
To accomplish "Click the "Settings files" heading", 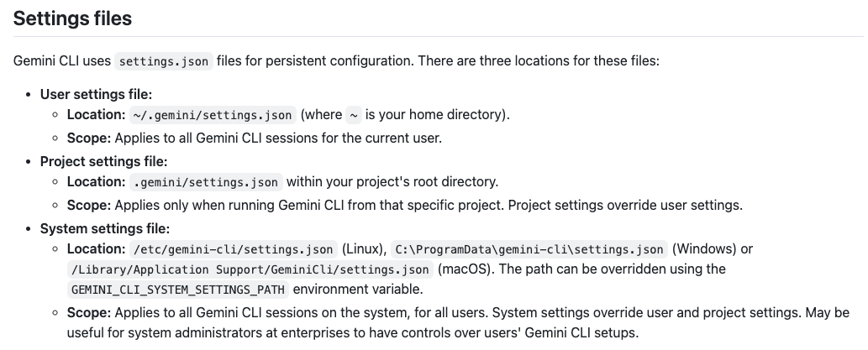I will [x=73, y=18].
